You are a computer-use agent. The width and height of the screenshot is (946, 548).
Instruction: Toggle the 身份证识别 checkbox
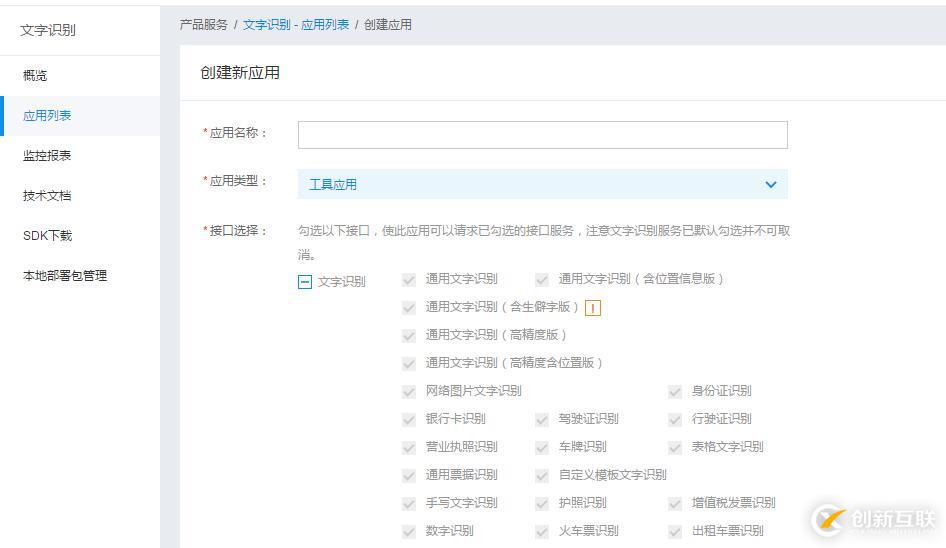[x=675, y=392]
